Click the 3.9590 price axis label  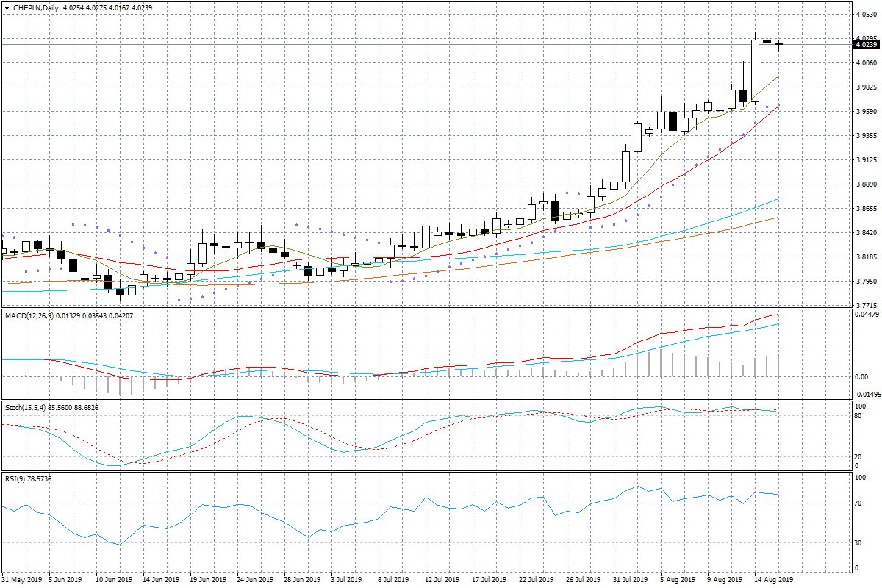pyautogui.click(x=864, y=112)
